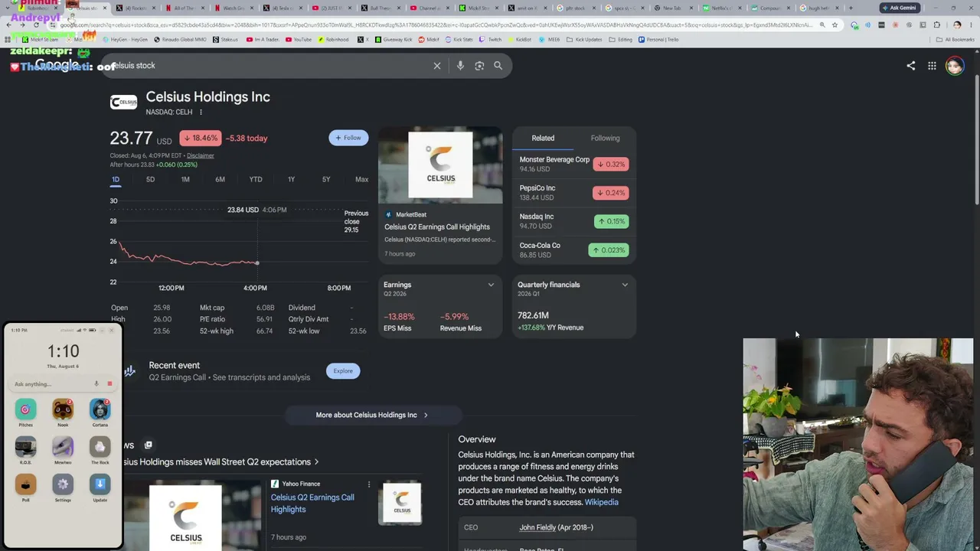Open PepsiCo Inc related stock
Screen dimensions: 980x551
(574, 193)
